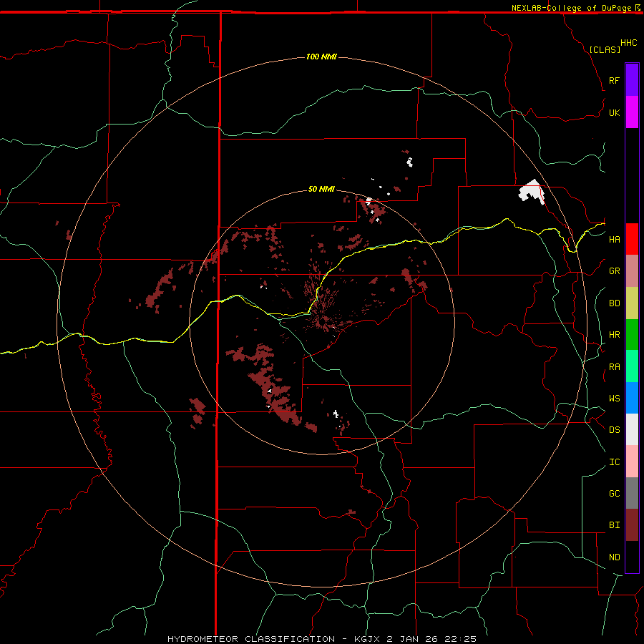Select the red HA legend swatch
This screenshot has width=644, height=644.
coord(632,239)
